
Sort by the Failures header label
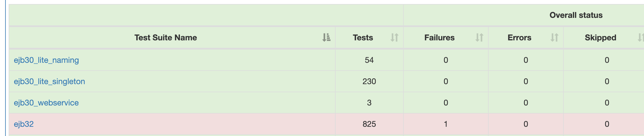click(x=439, y=37)
